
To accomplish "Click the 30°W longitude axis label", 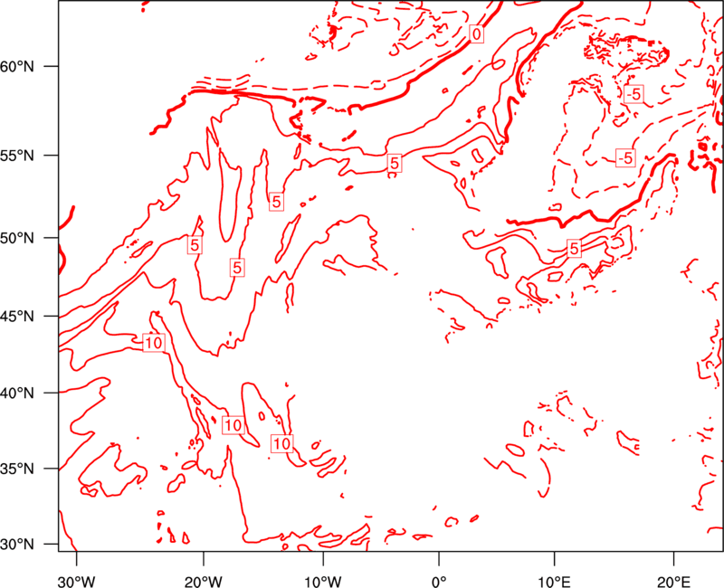I will click(x=77, y=582).
